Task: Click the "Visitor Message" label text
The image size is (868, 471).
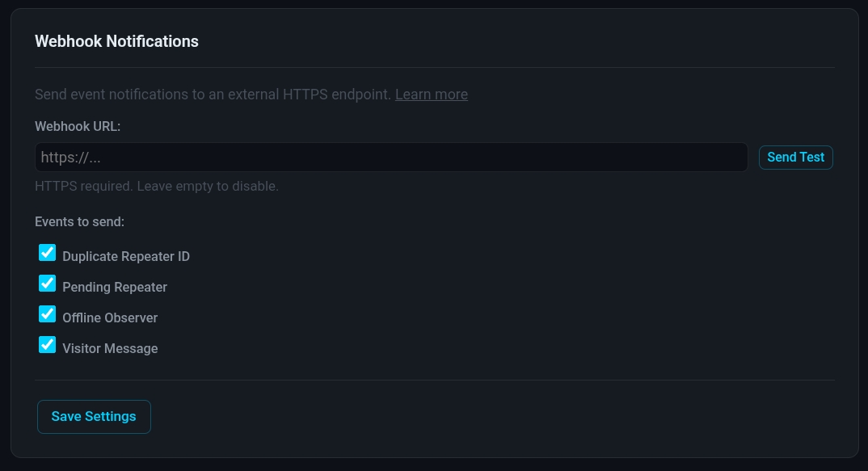Action: pyautogui.click(x=110, y=349)
